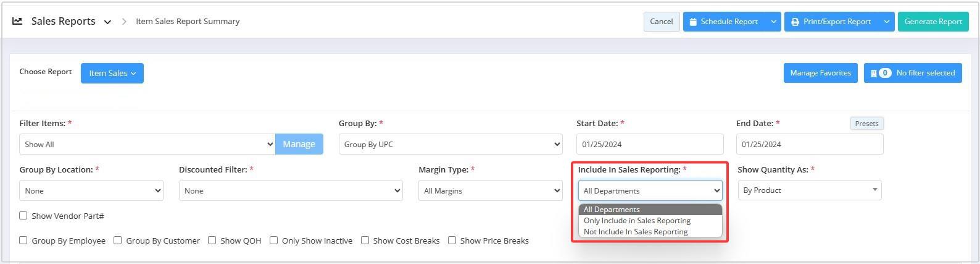
Task: Click the printer icon on Print/Export Report
Action: pyautogui.click(x=795, y=22)
